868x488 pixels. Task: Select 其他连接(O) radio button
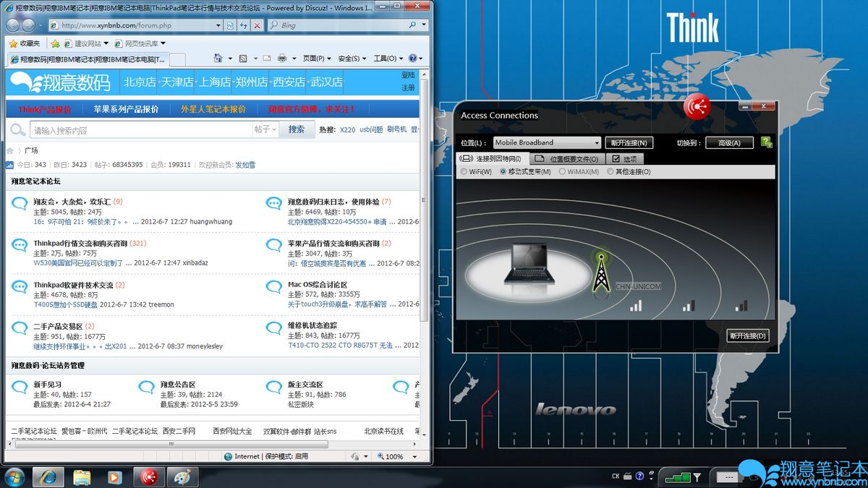(x=610, y=172)
